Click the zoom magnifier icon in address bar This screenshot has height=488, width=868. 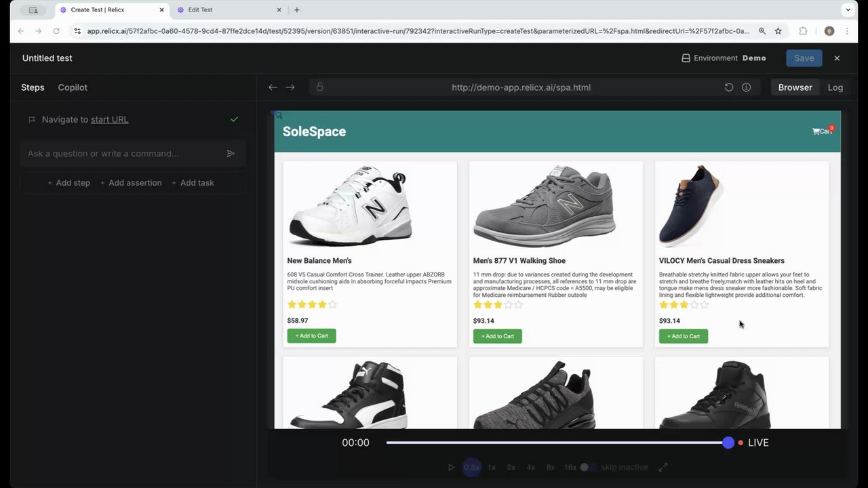tap(762, 31)
